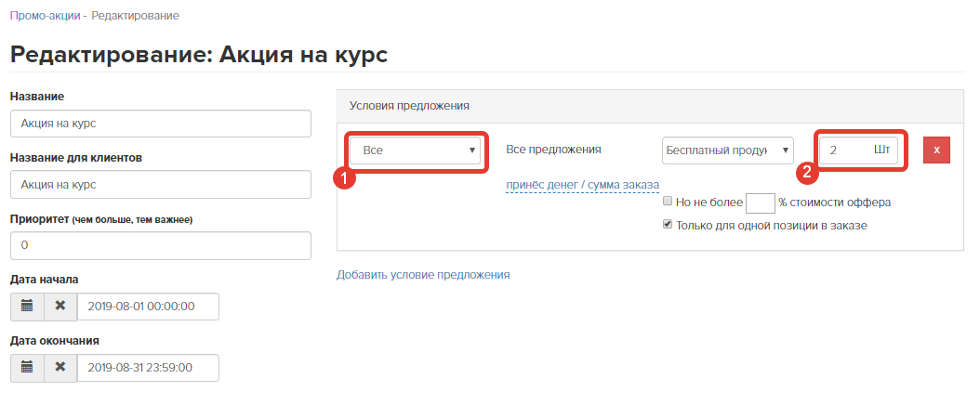The height and width of the screenshot is (405, 980).
Task: Click the 'Дата окончания' label
Action: tap(54, 341)
